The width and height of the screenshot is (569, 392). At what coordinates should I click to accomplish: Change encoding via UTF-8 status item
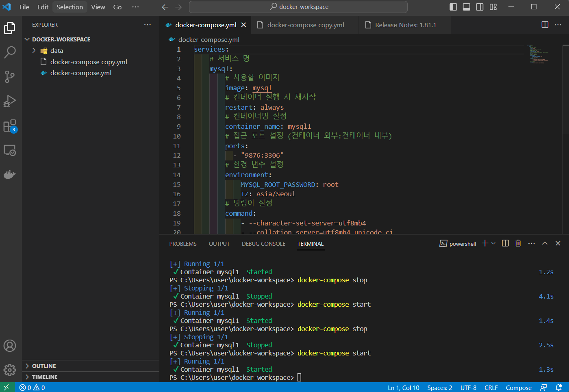468,388
